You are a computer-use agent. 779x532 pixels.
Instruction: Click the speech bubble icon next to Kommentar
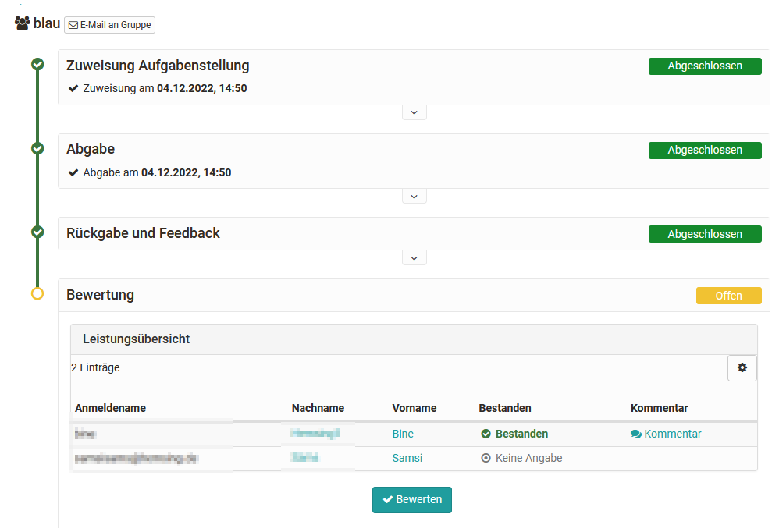coord(636,434)
